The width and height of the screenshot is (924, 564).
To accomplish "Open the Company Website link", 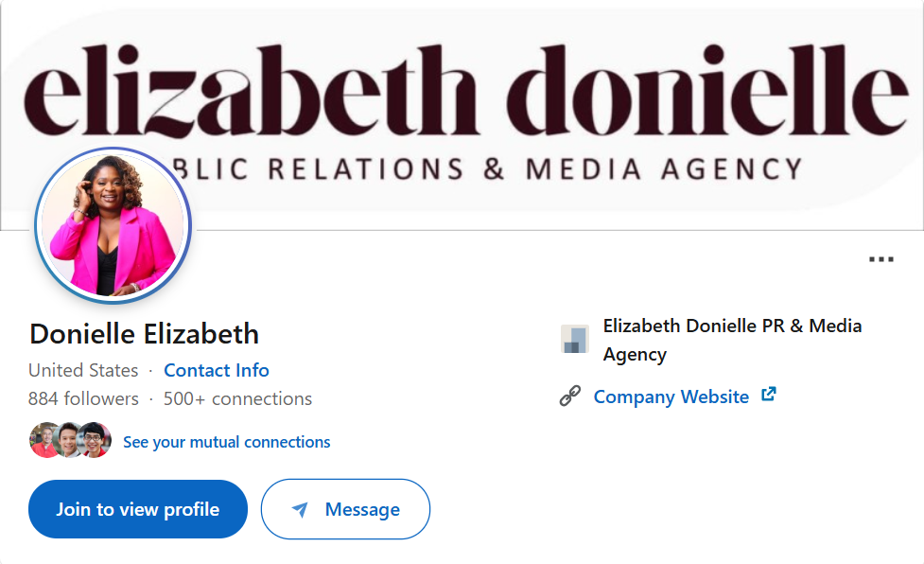I will tap(671, 397).
